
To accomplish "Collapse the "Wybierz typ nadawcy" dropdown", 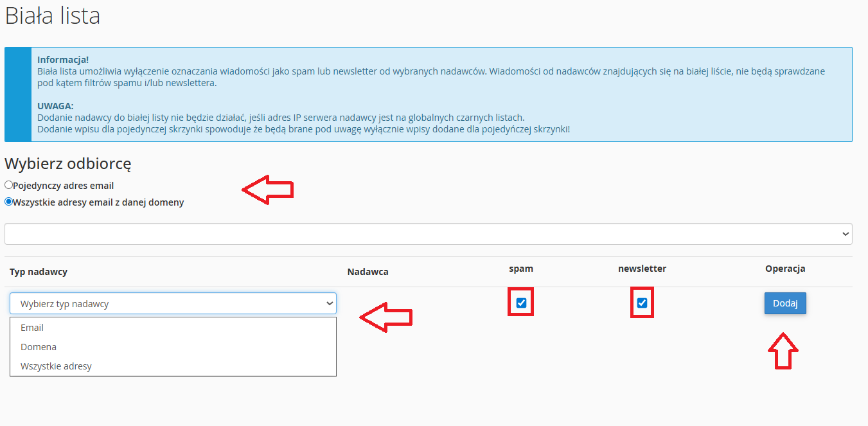I will pos(173,303).
